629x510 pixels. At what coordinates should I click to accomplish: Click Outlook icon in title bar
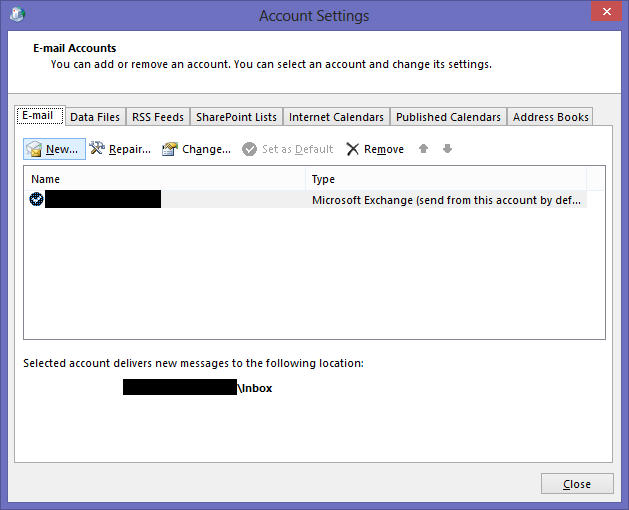pyautogui.click(x=18, y=15)
